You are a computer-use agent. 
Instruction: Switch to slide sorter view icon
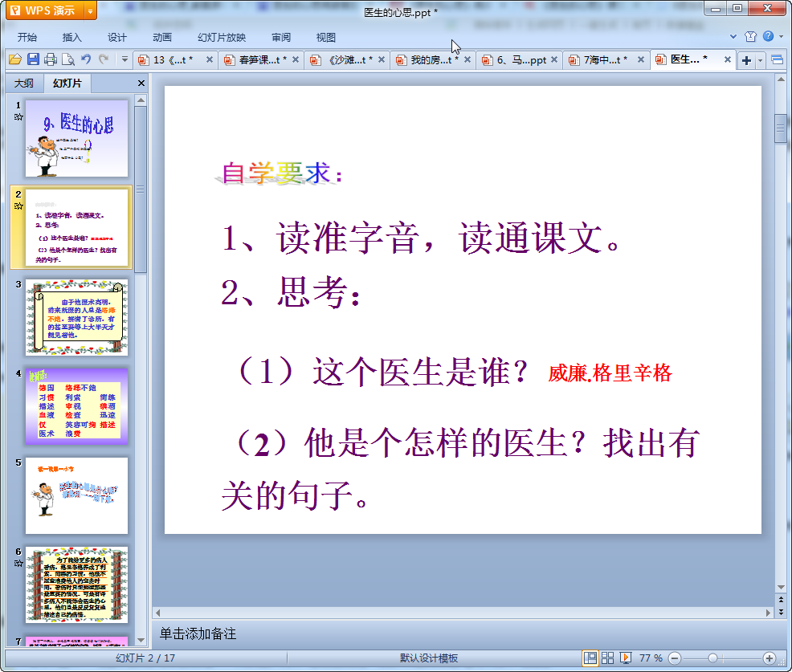point(607,658)
